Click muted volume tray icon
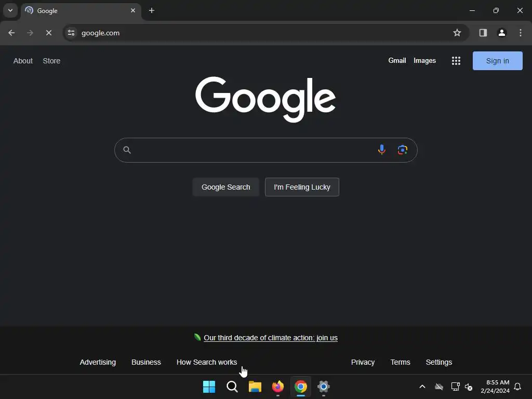 [x=469, y=387]
